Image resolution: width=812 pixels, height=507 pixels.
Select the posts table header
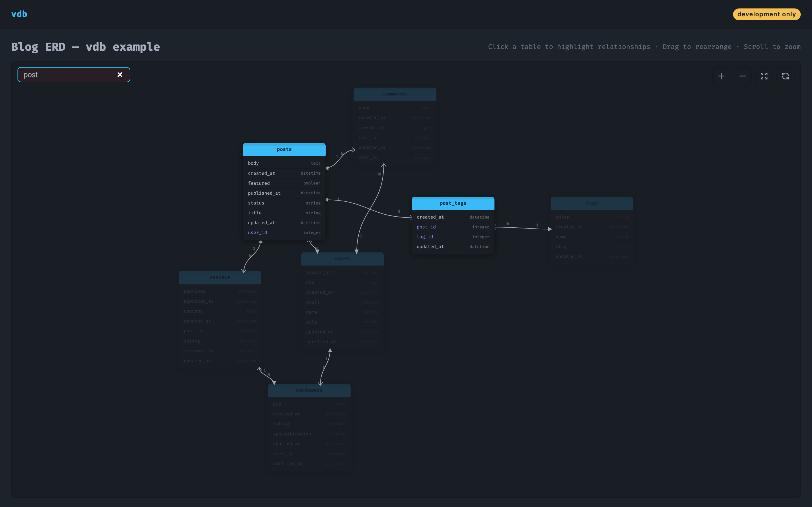[284, 150]
